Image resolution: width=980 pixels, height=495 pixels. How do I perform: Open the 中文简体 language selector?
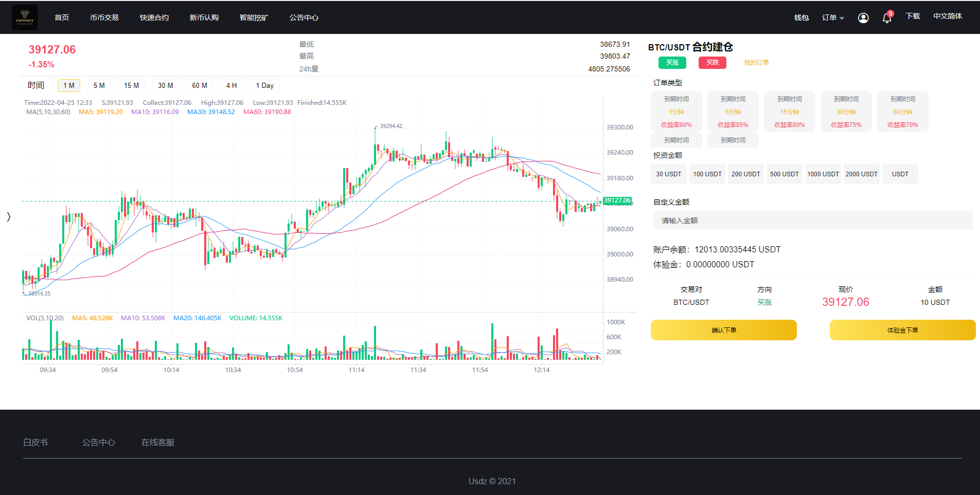point(947,16)
